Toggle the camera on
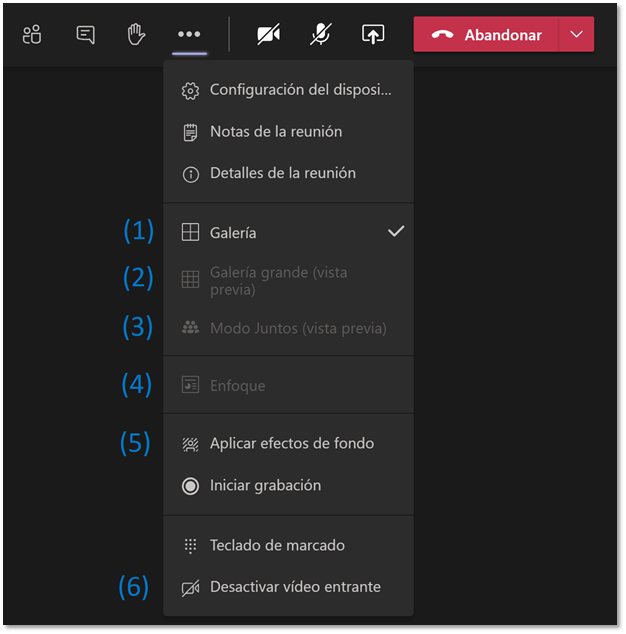626x634 pixels. [269, 34]
